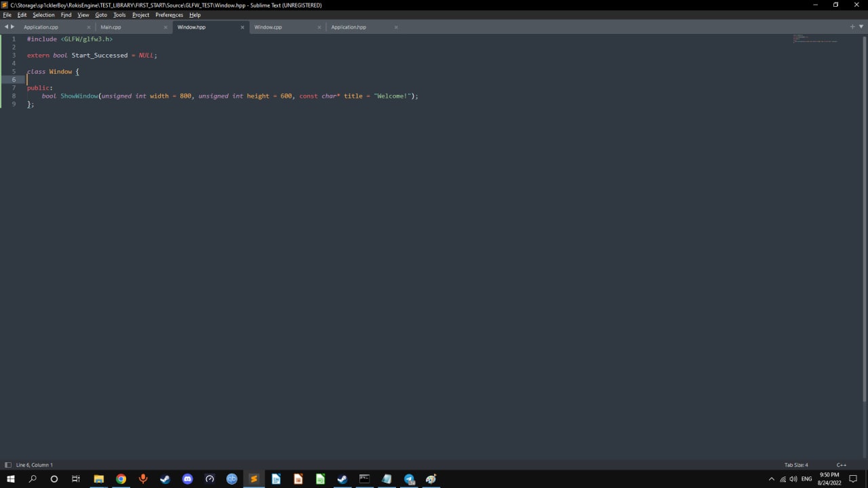Go to next tab using right arrow
Viewport: 868px width, 488px height.
coord(12,27)
